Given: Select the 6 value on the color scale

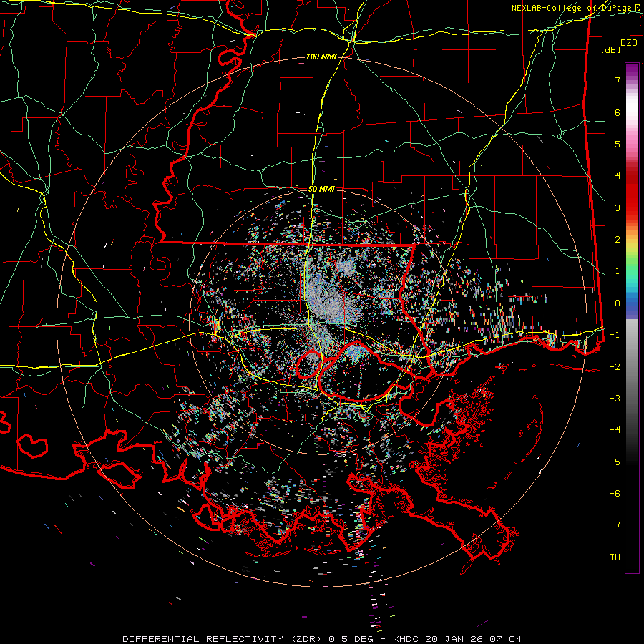Looking at the screenshot, I should (x=618, y=112).
